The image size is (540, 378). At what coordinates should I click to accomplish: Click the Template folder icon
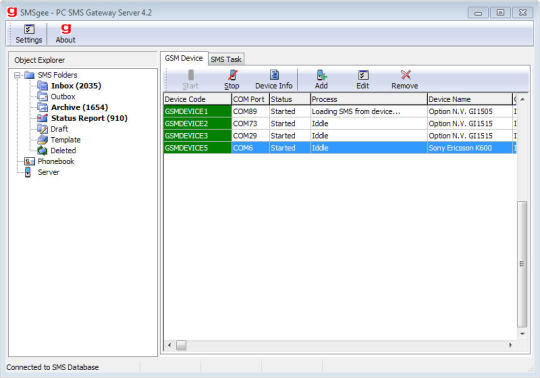tap(42, 139)
